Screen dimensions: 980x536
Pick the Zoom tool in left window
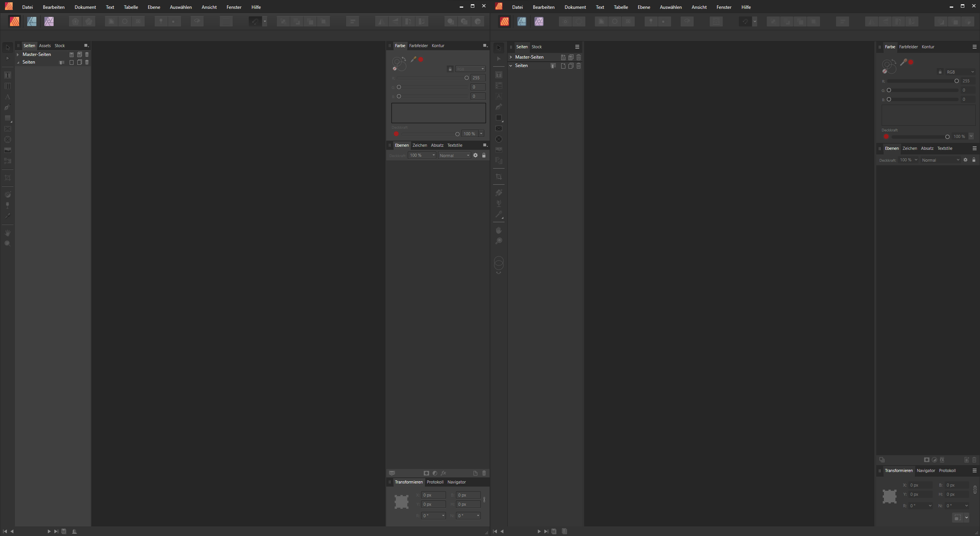[x=7, y=244]
